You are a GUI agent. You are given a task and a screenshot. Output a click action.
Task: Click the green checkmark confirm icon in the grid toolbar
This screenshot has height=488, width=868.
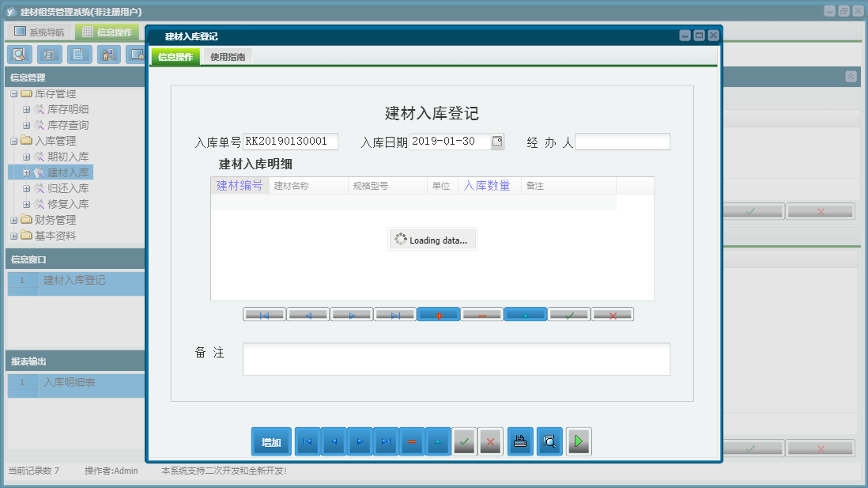[x=570, y=313]
